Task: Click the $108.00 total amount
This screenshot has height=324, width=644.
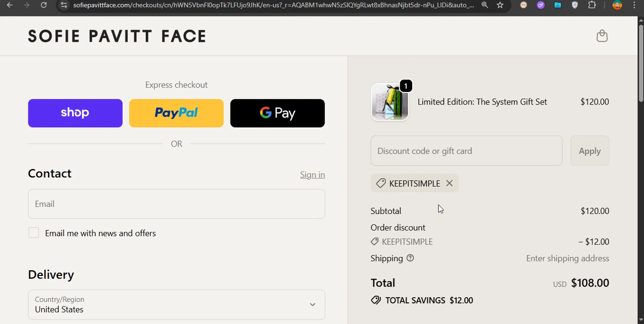Action: pos(590,283)
